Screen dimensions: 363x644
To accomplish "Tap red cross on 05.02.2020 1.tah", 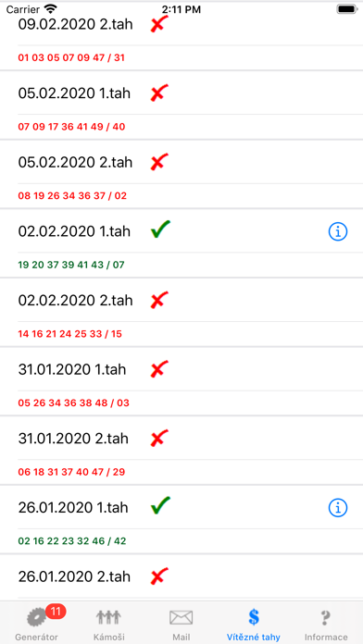I will point(159,93).
